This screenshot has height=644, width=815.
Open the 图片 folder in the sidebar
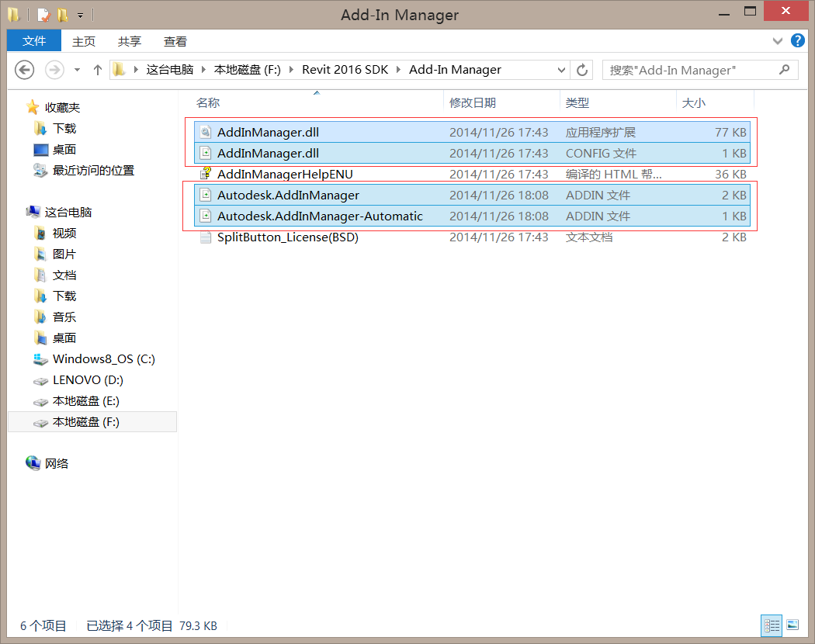click(64, 254)
